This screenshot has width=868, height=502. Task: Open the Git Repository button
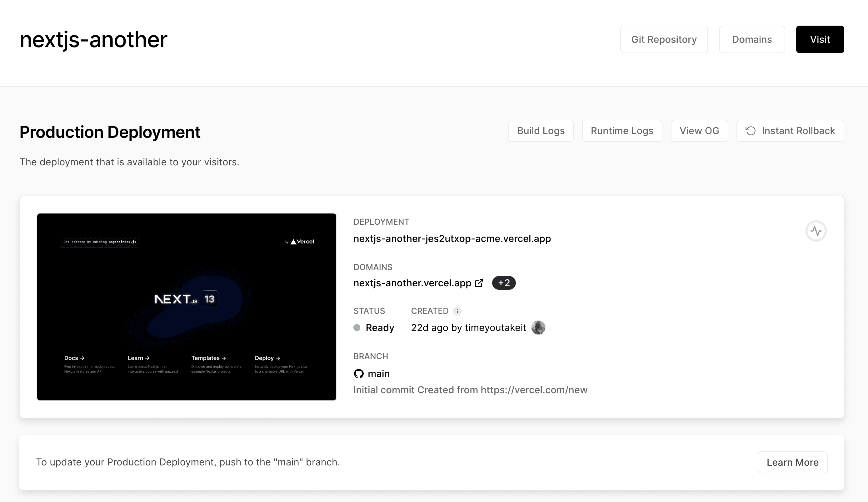664,39
